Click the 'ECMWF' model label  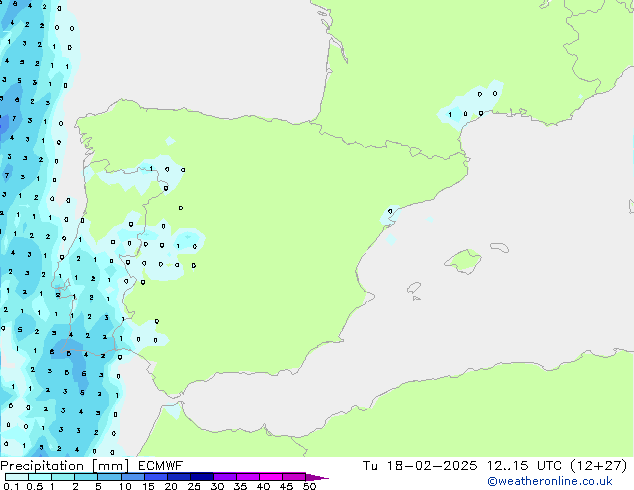click(x=160, y=466)
